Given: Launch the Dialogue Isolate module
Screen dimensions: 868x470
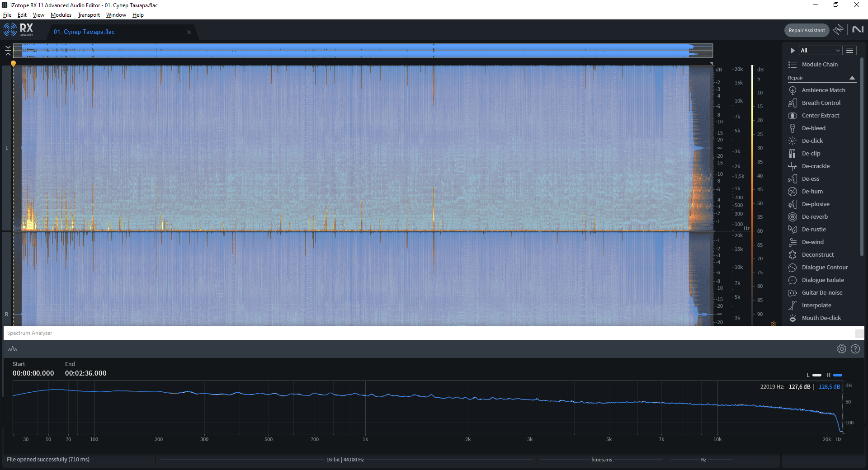Looking at the screenshot, I should 823,280.
